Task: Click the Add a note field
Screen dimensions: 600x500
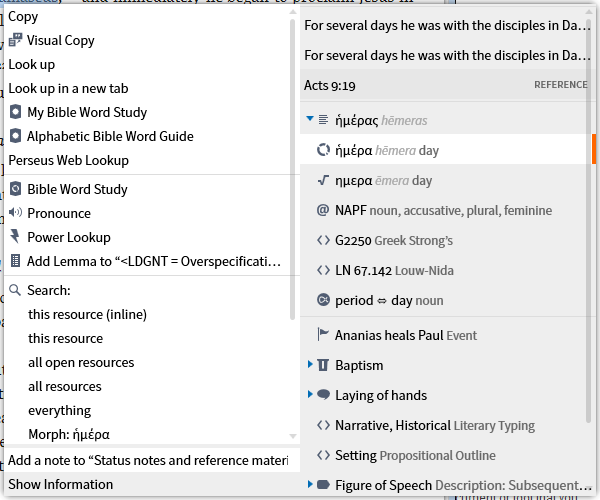Action: point(150,460)
